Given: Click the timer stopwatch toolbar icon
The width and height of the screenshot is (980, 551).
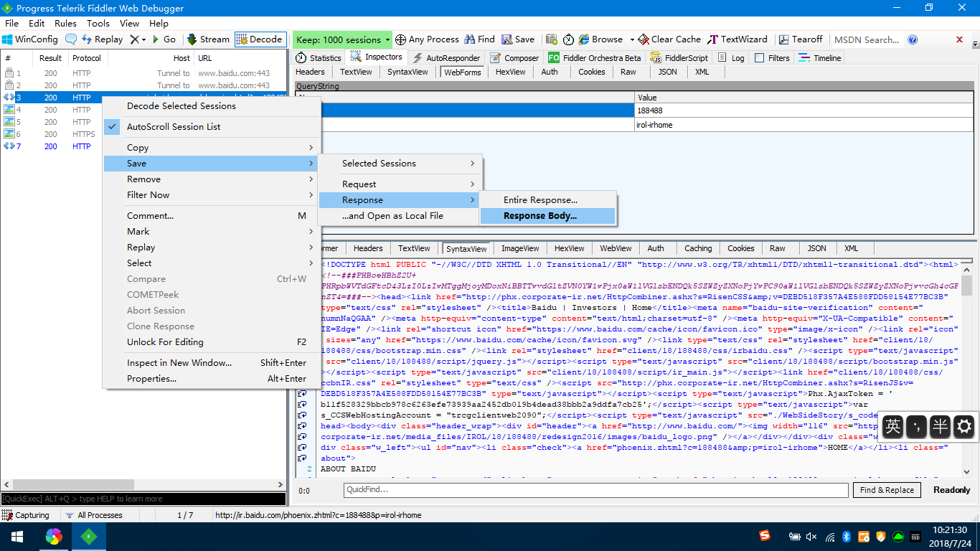Looking at the screenshot, I should tap(568, 39).
